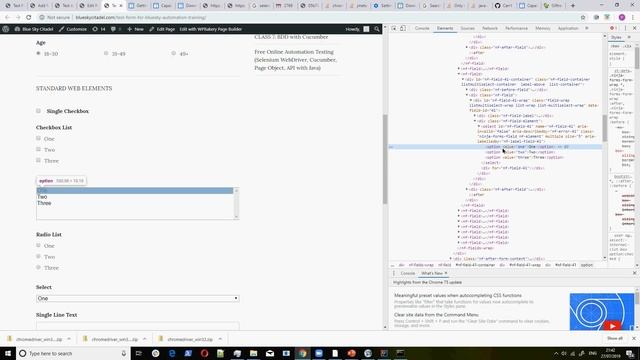
Task: Open the Opera browser from the taskbar
Action: pyautogui.click(x=204, y=353)
